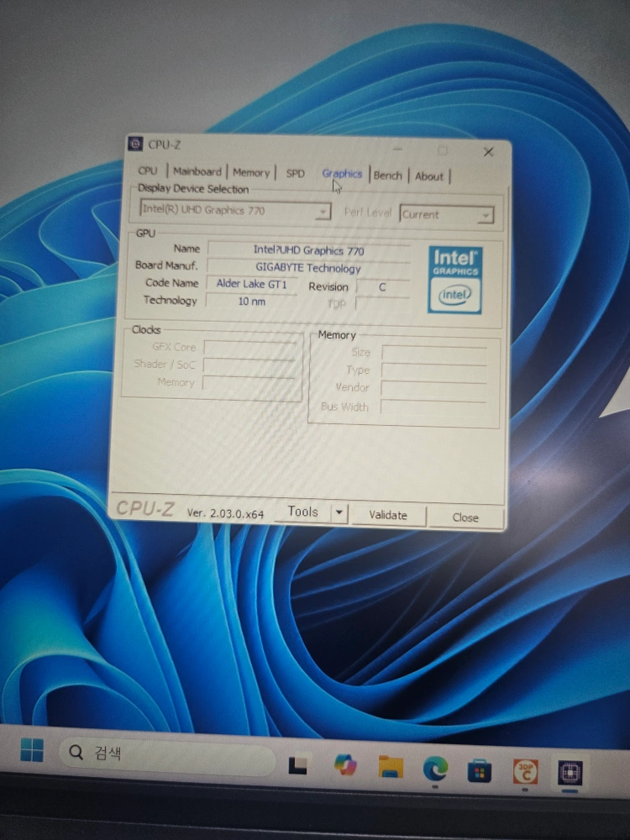Click the Graphics tab

click(342, 174)
